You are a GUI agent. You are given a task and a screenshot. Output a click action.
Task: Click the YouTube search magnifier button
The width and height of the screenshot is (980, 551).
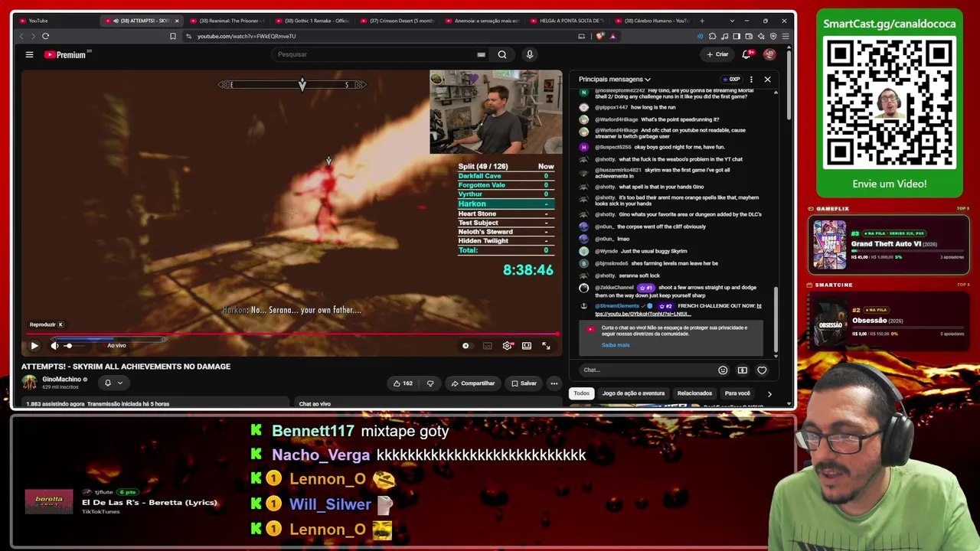[x=502, y=54]
